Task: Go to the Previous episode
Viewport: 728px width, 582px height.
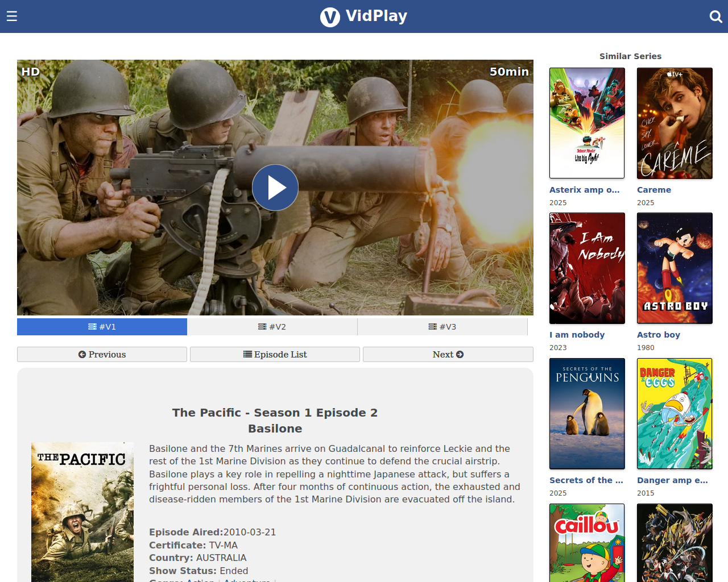Action: (x=102, y=355)
